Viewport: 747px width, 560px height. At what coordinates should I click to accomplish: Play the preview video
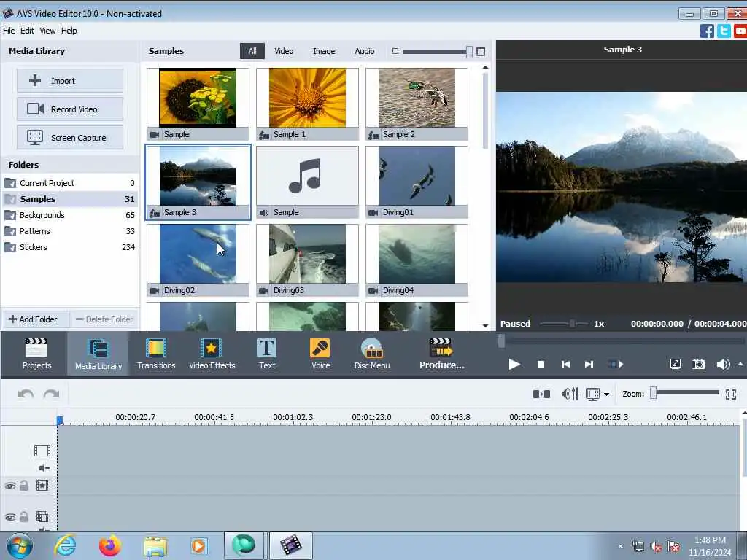(x=514, y=365)
